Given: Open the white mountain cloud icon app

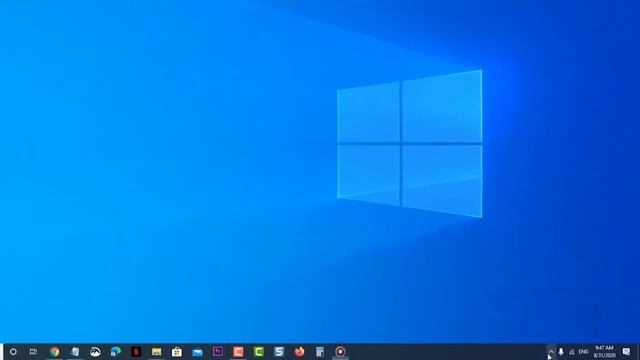Looking at the screenshot, I should pos(95,351).
